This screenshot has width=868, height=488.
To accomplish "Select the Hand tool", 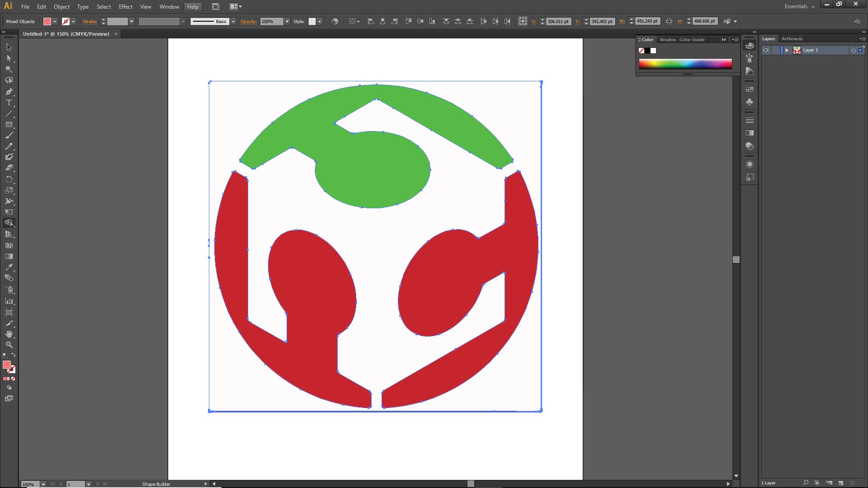I will point(9,334).
